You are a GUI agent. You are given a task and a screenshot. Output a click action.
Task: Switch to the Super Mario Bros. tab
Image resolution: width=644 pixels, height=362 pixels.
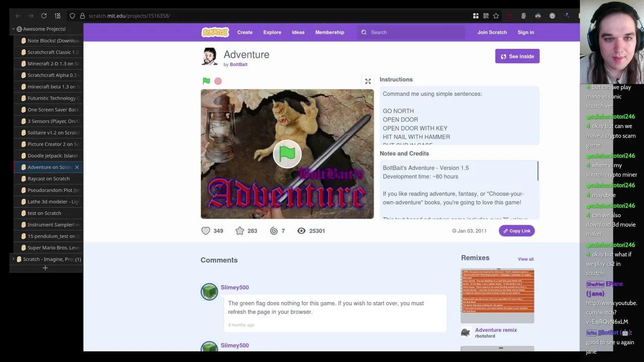coord(49,248)
